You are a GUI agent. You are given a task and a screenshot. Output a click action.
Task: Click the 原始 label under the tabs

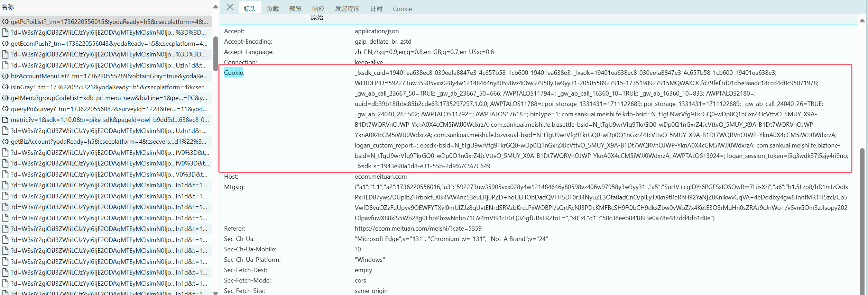click(x=317, y=18)
